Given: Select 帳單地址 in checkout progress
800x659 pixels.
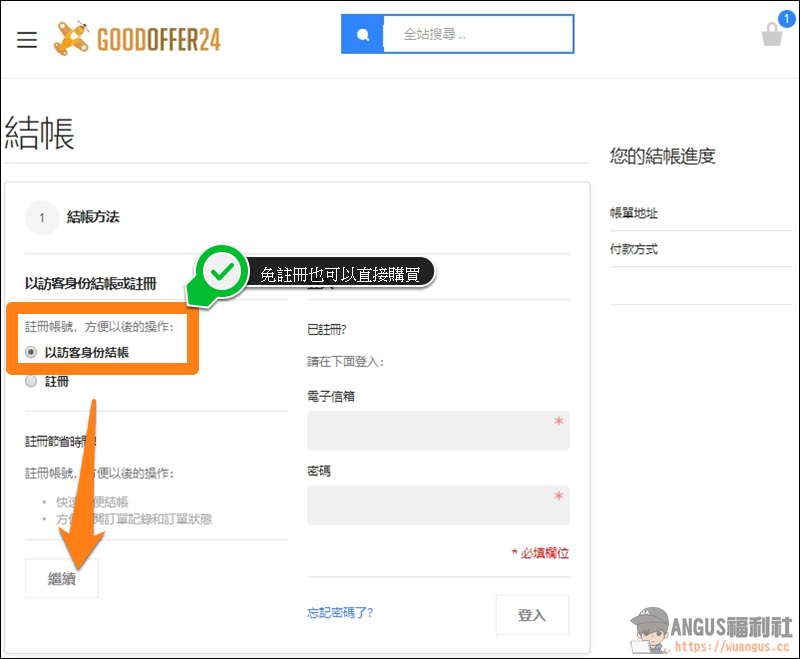Looking at the screenshot, I should point(634,213).
